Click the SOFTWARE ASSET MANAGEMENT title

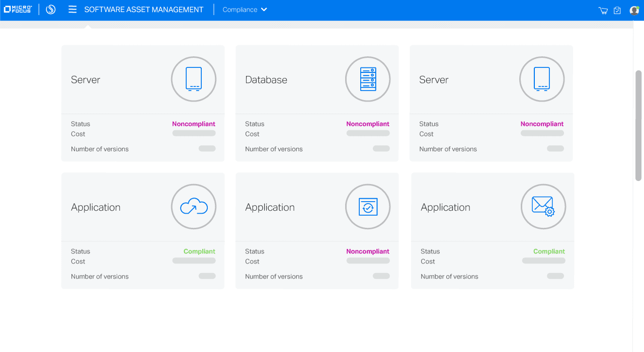tap(143, 9)
